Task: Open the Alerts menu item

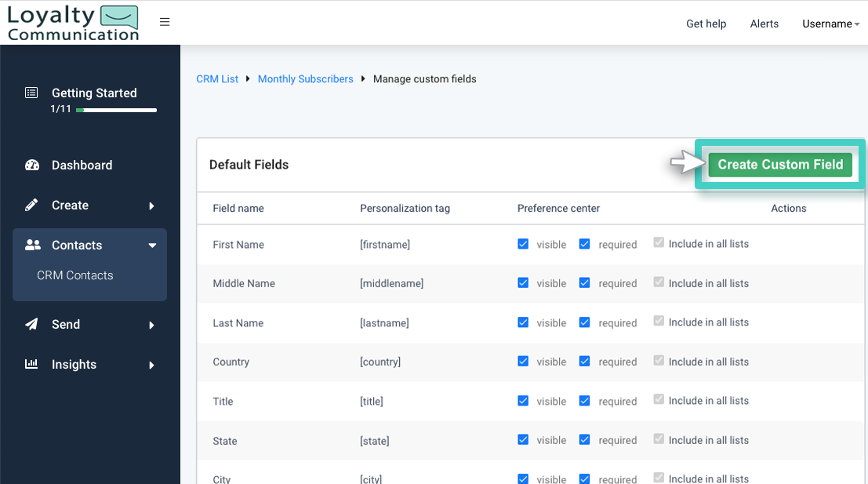Action: tap(764, 24)
